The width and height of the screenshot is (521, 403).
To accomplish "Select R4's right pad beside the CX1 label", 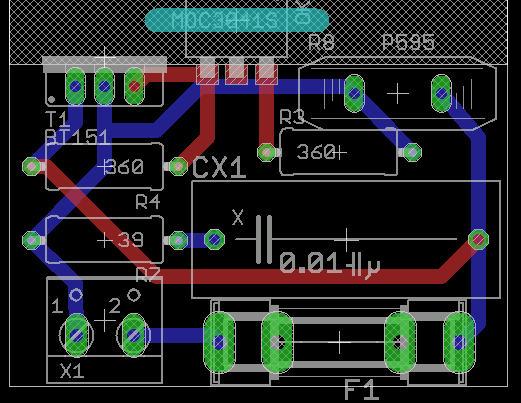I will tap(178, 166).
